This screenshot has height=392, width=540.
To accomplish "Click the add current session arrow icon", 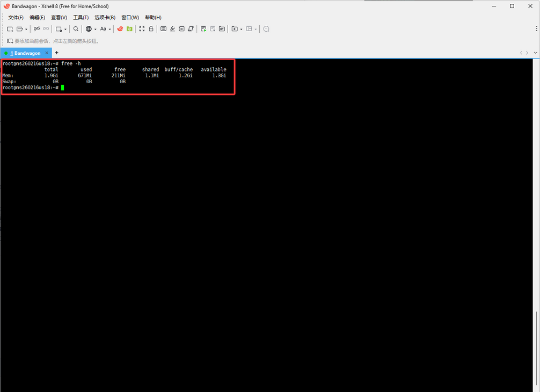I will 10,41.
